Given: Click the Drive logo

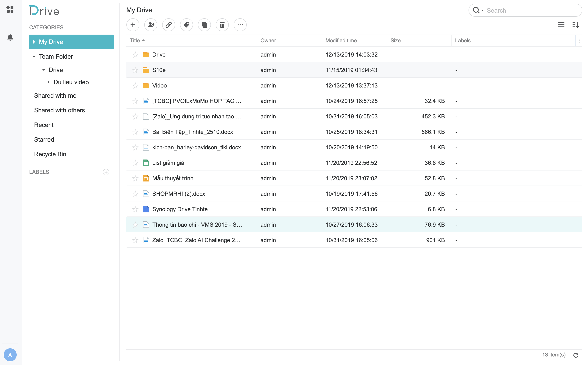Looking at the screenshot, I should 44,11.
